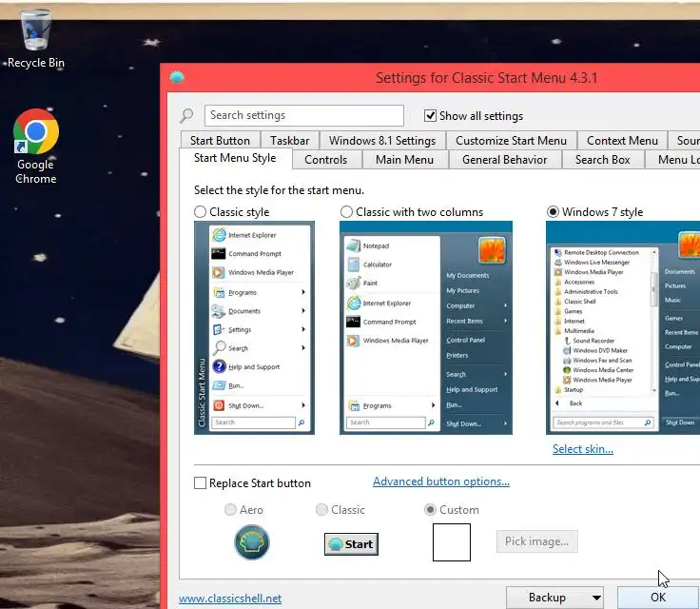Click Programs icon in Classic style preview

[219, 292]
